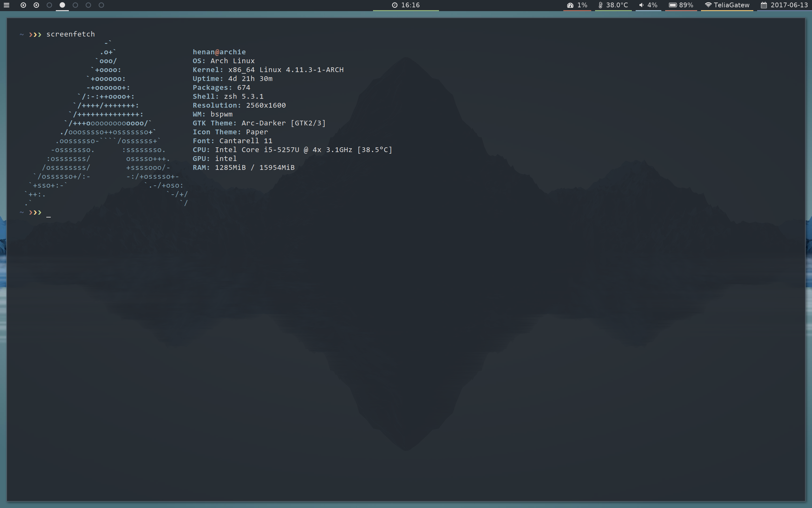Open the hamburger menu in the top bar

click(x=6, y=5)
